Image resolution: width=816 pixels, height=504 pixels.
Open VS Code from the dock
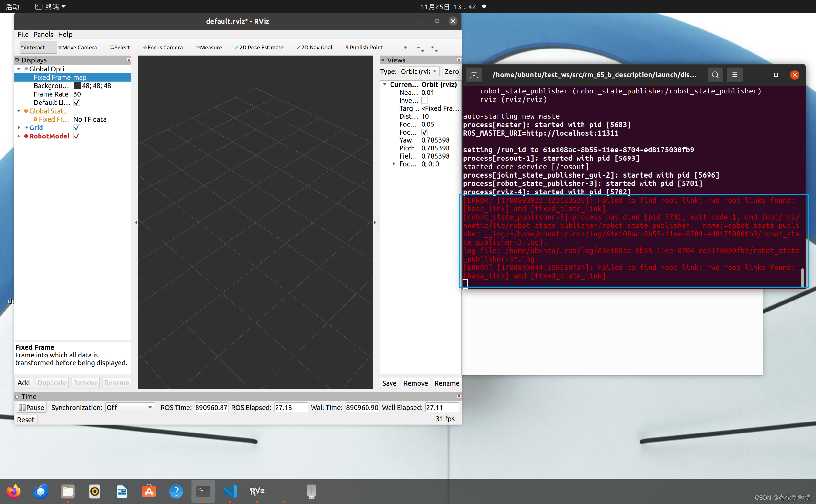(230, 491)
